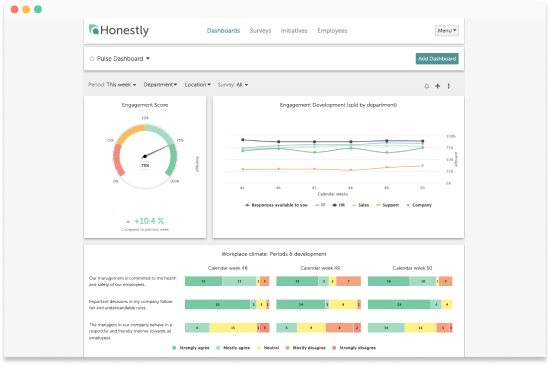Click the Calendar week 49 column header
550x365 pixels.
(x=320, y=268)
